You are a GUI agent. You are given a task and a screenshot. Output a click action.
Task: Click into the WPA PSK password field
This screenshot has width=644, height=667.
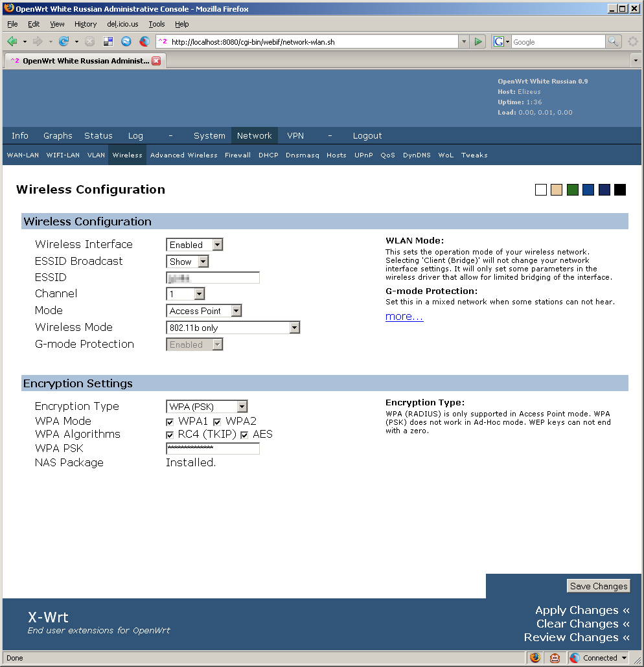[x=213, y=448]
